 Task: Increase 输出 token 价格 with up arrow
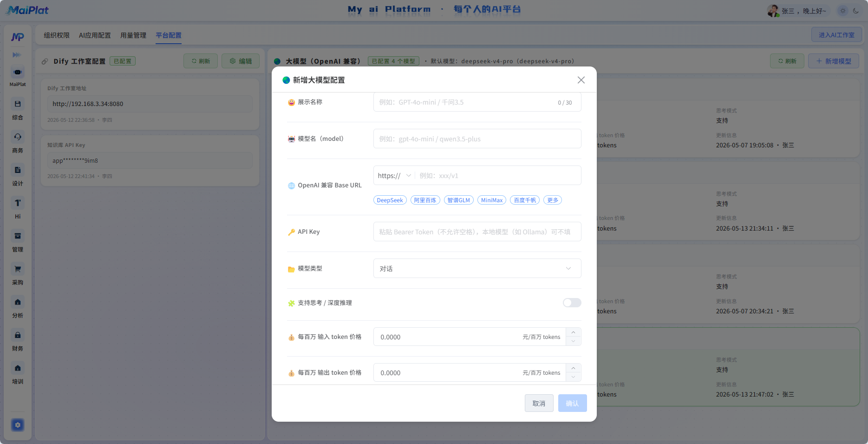(573, 368)
